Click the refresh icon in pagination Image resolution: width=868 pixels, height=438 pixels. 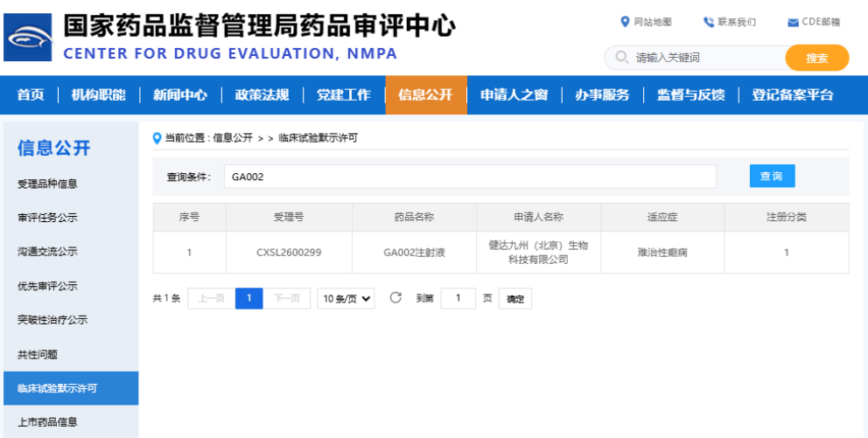(395, 297)
